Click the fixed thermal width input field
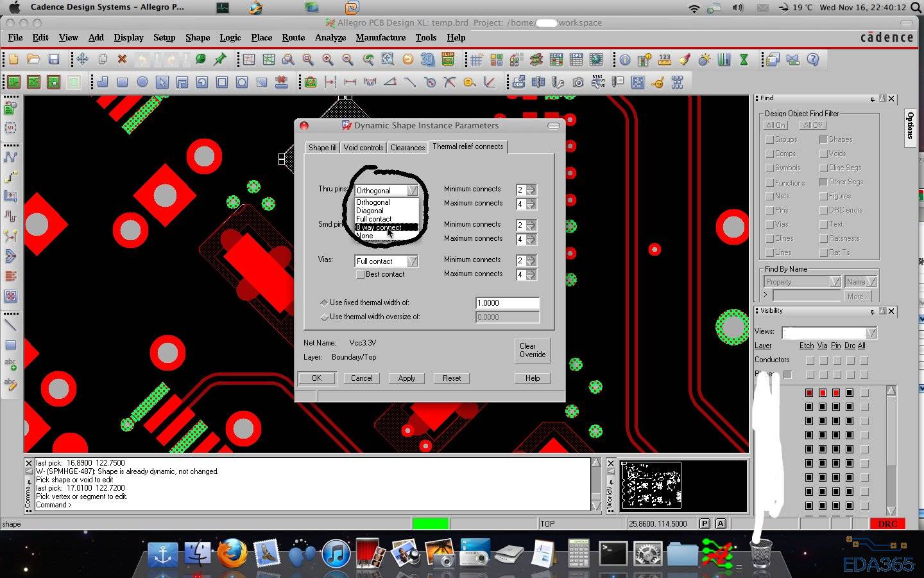 (507, 303)
